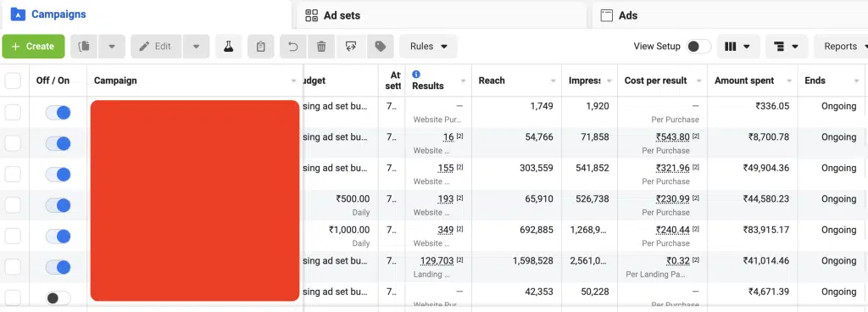The image size is (868, 312).
Task: Open the 193 results link
Action: click(446, 199)
